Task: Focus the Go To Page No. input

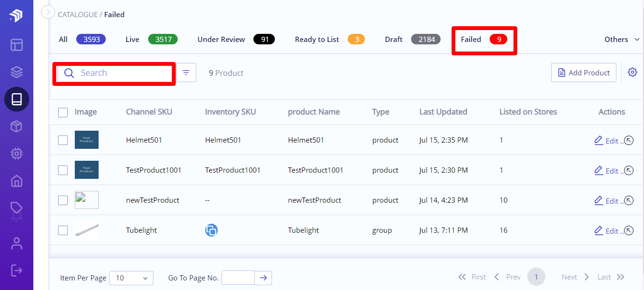Action: pos(238,278)
